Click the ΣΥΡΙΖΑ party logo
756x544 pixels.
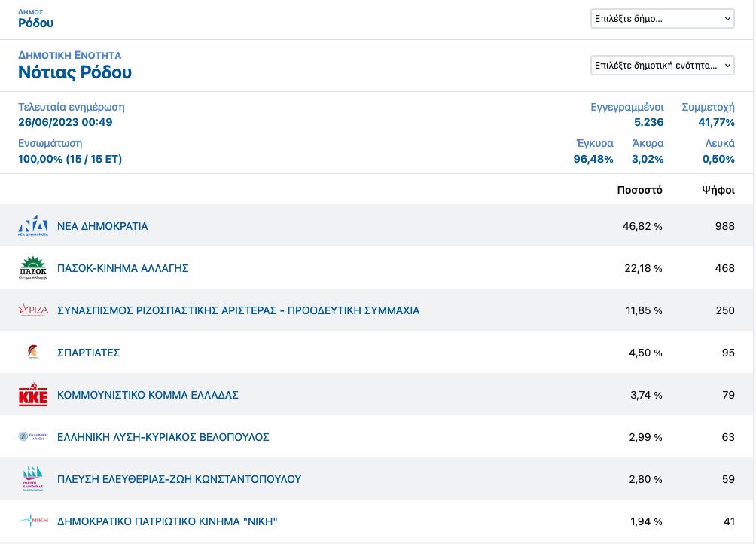[33, 310]
